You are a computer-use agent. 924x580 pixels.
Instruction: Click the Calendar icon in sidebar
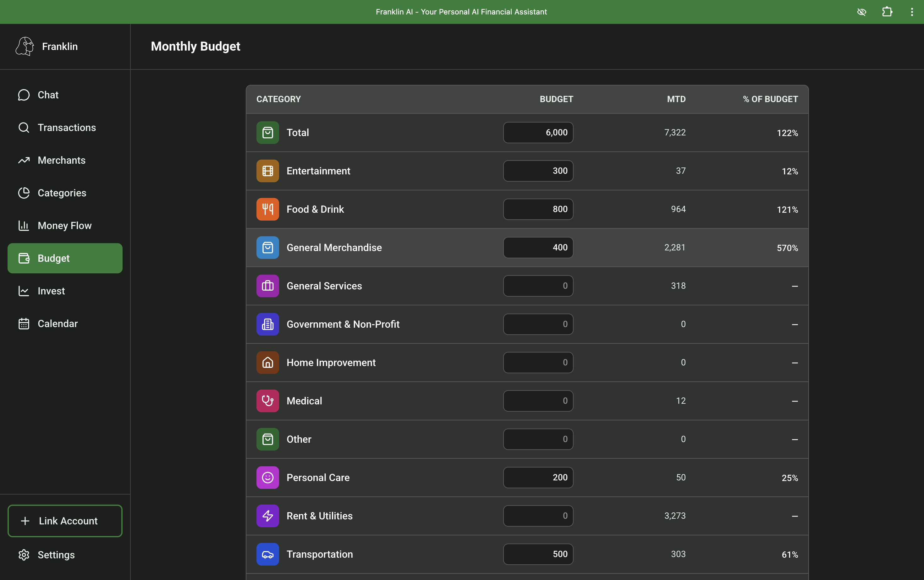click(24, 323)
